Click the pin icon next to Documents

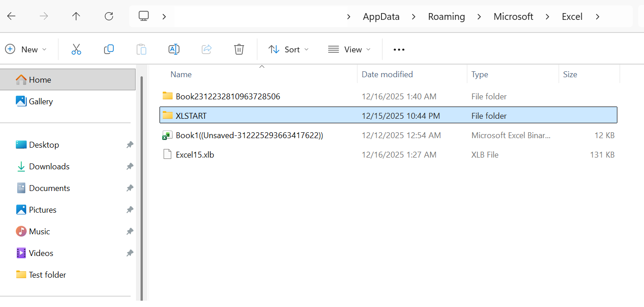[130, 188]
